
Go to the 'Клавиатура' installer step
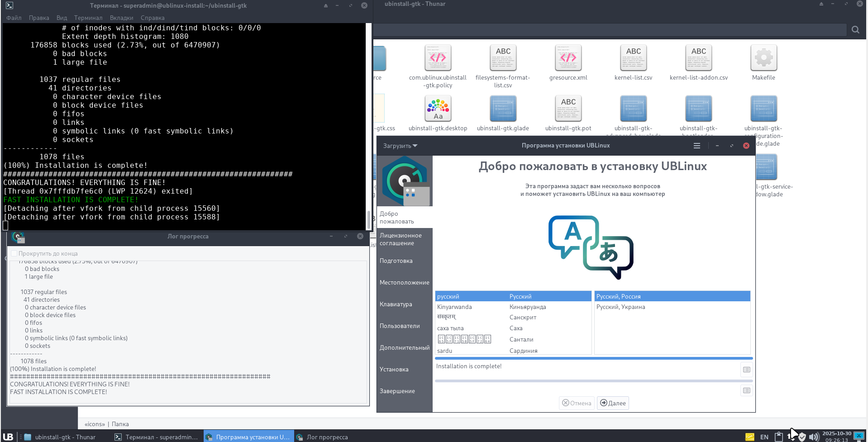405,304
